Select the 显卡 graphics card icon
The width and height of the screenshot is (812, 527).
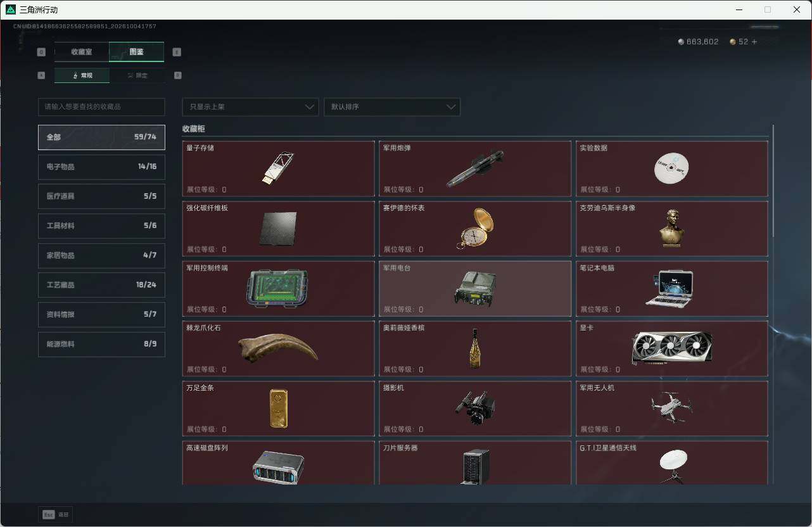[671, 347]
